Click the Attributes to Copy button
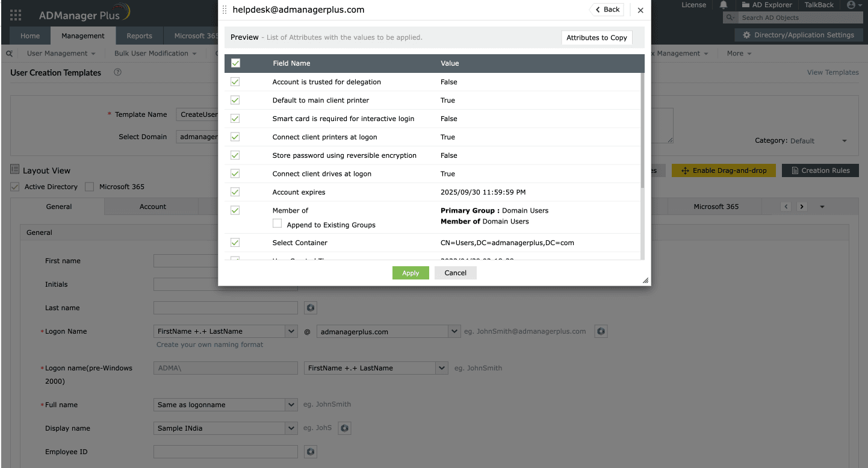The image size is (868, 468). pos(597,37)
